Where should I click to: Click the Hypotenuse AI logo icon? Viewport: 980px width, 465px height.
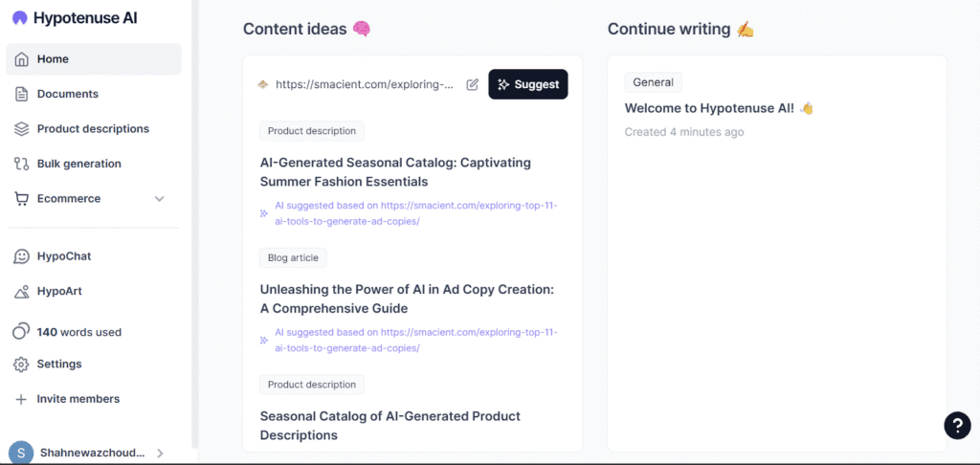point(20,18)
